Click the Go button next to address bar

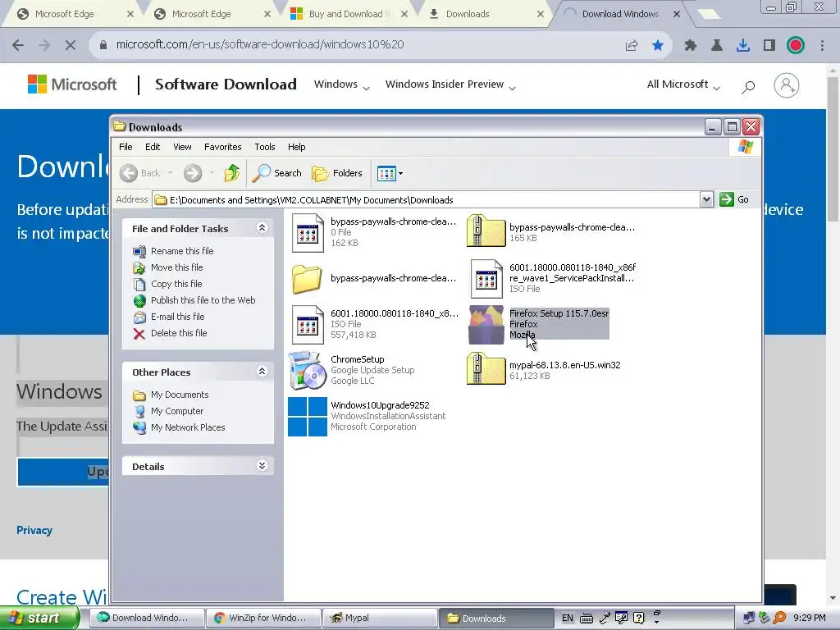pos(734,200)
